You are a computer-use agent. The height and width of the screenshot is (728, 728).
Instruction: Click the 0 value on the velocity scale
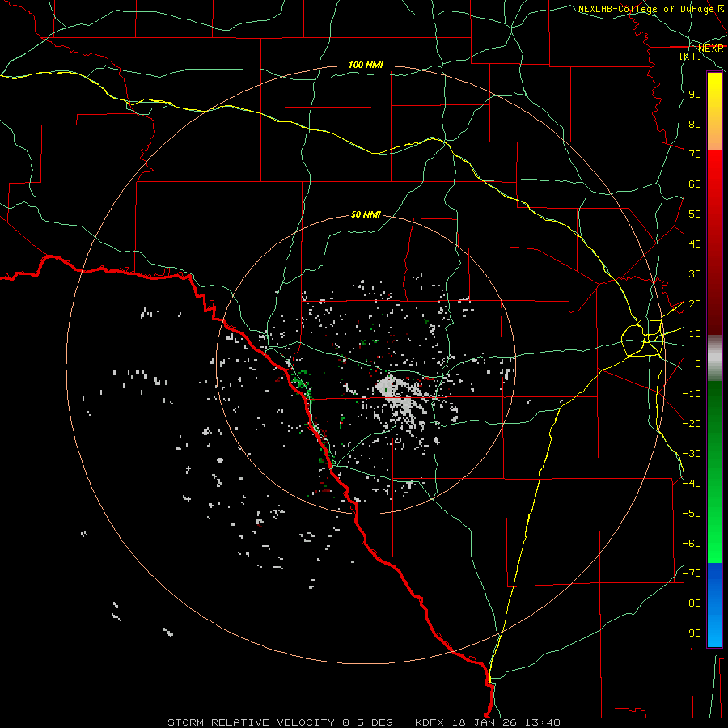point(698,364)
